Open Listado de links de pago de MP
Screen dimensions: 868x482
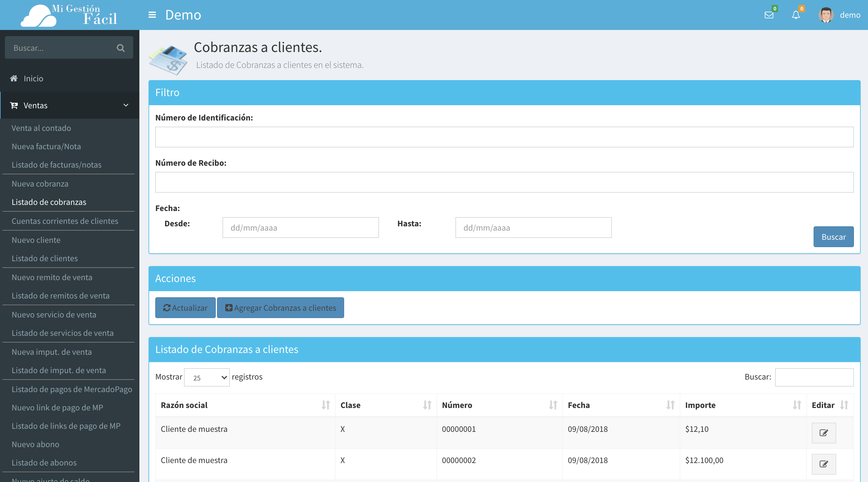[66, 426]
